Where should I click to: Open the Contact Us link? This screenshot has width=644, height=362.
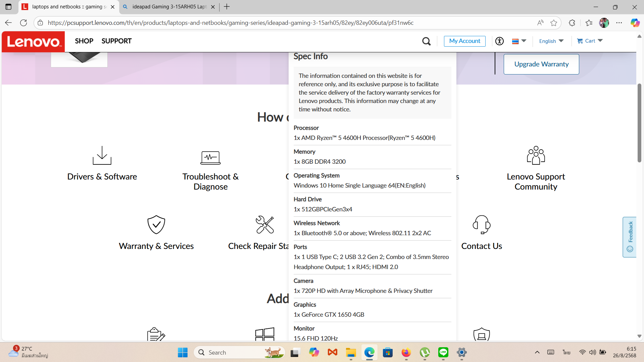coord(482,246)
